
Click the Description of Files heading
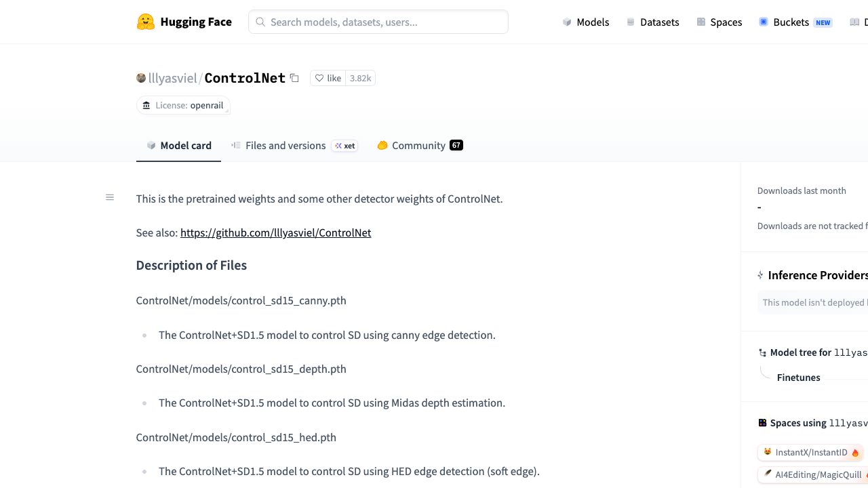tap(191, 265)
